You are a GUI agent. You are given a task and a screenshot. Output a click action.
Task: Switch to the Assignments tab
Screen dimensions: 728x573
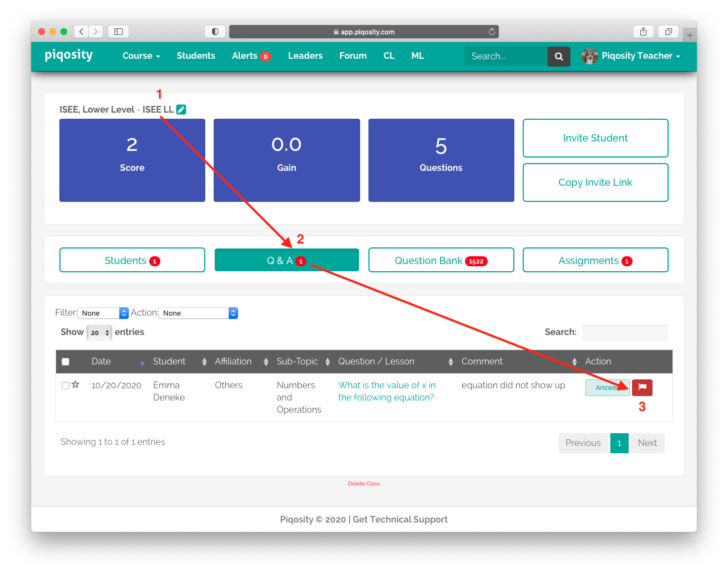(595, 260)
